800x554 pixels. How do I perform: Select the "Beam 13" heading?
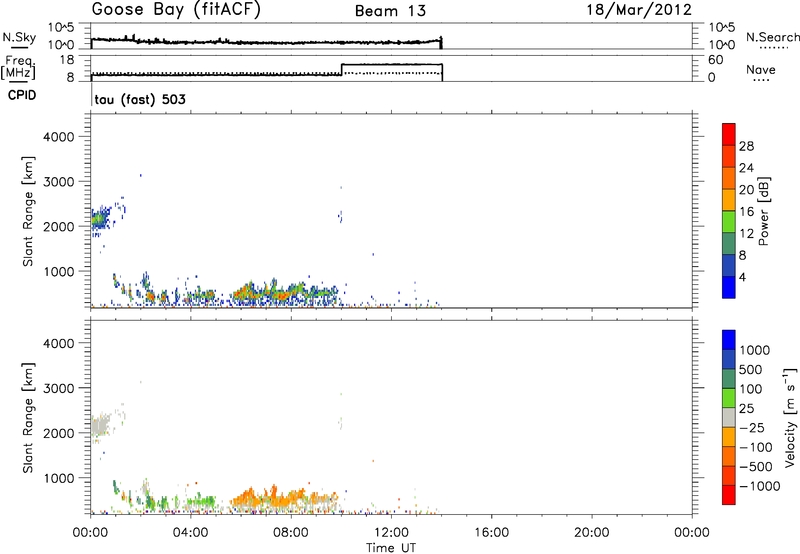(x=390, y=11)
